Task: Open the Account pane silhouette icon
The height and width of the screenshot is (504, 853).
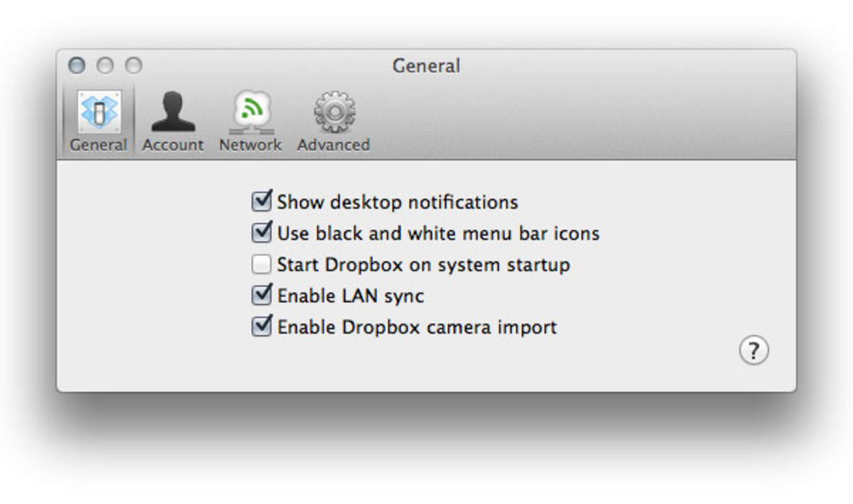Action: click(173, 111)
